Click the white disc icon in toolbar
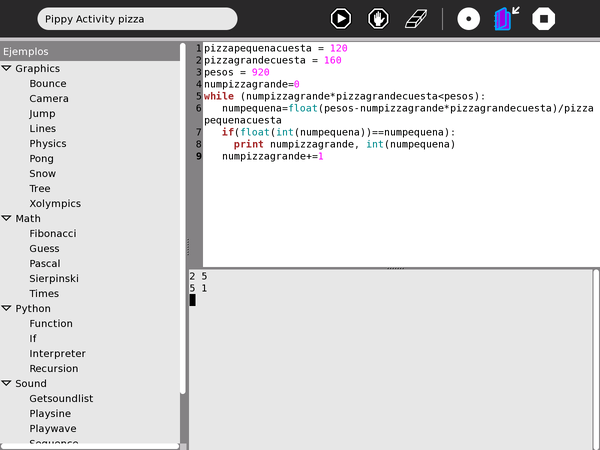 pos(468,18)
